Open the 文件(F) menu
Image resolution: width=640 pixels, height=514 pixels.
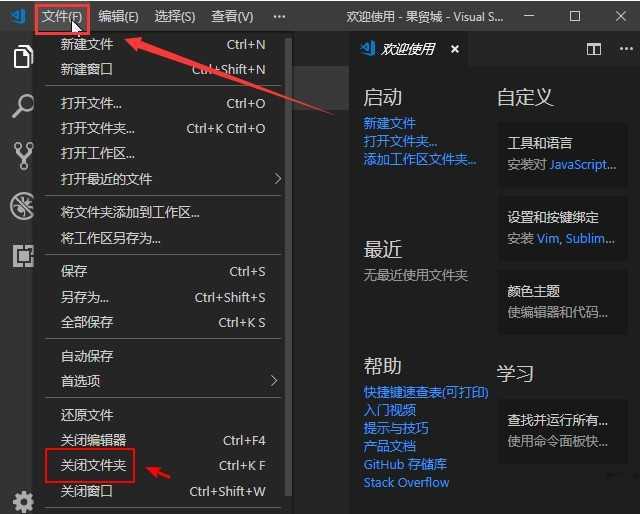(x=62, y=17)
